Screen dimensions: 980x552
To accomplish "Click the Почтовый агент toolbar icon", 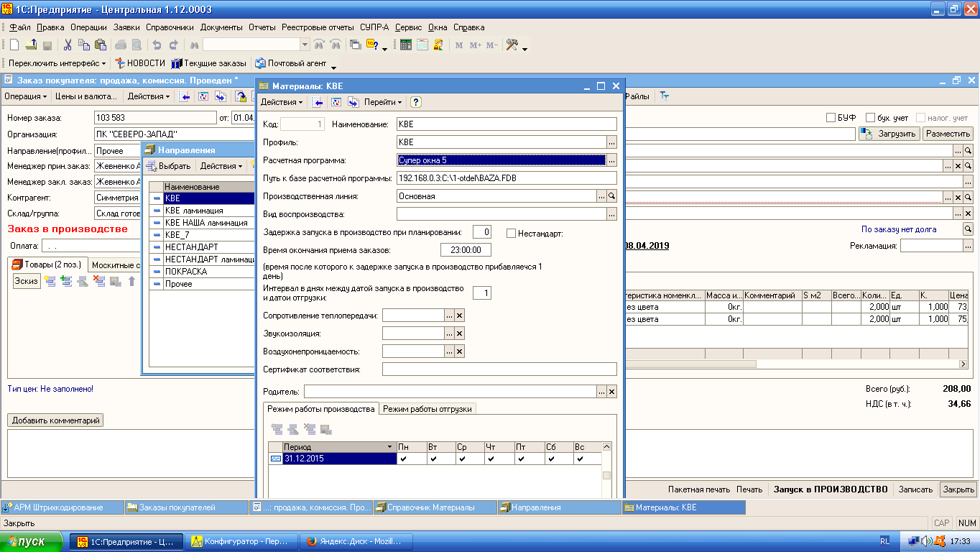I will pyautogui.click(x=260, y=63).
